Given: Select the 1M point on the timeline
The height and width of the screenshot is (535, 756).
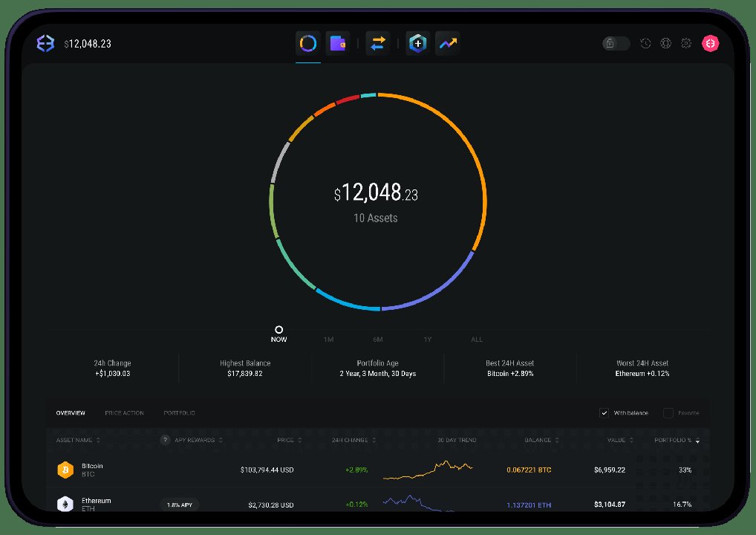Looking at the screenshot, I should click(328, 340).
